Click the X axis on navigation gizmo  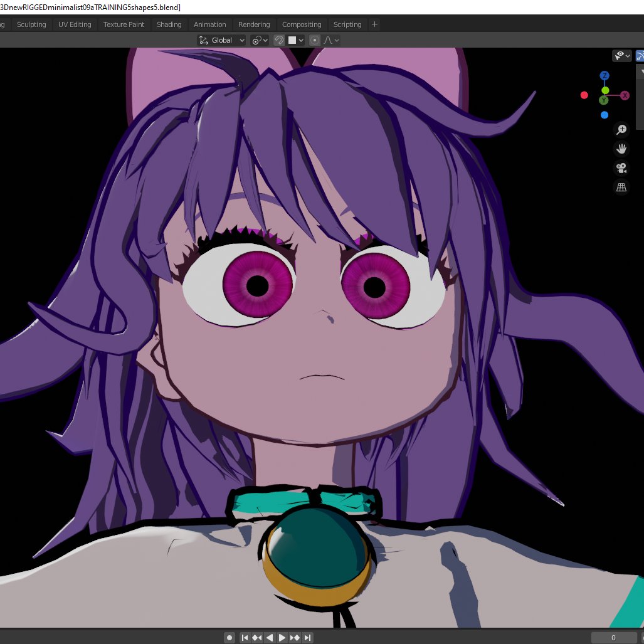[625, 95]
